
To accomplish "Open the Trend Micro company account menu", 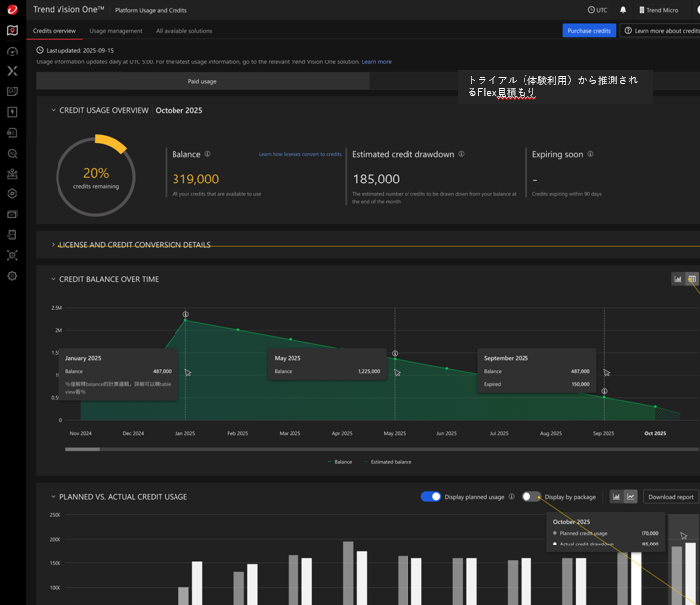I will [658, 10].
